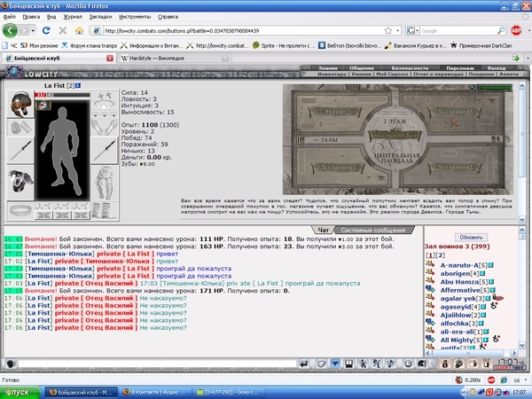Open Файл menu
Viewport: 532px width, 399px height.
pos(10,17)
